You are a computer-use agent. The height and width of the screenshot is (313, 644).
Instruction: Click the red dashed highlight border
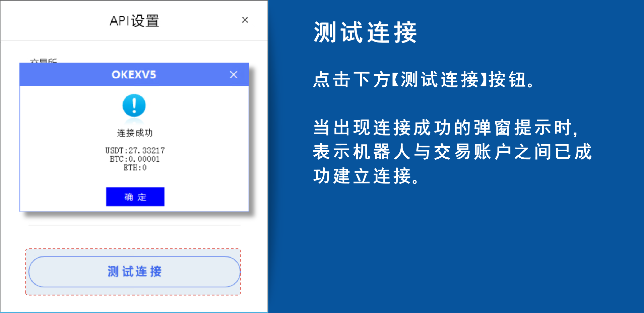click(133, 249)
